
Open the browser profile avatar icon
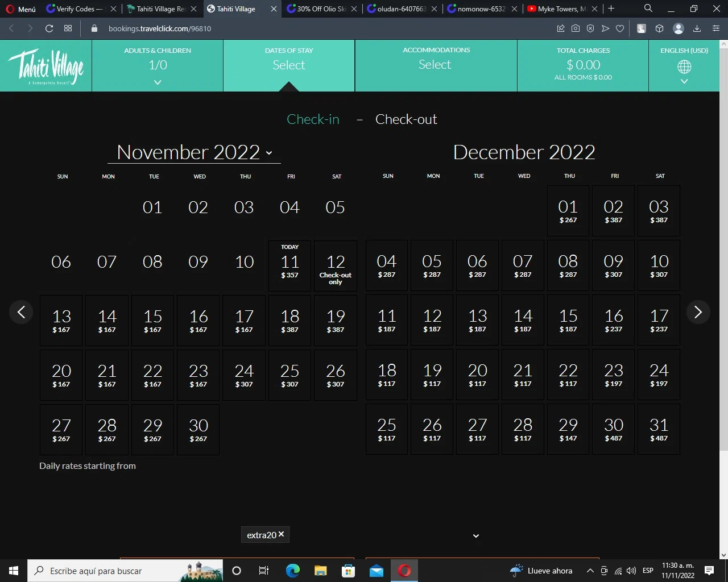pyautogui.click(x=678, y=28)
